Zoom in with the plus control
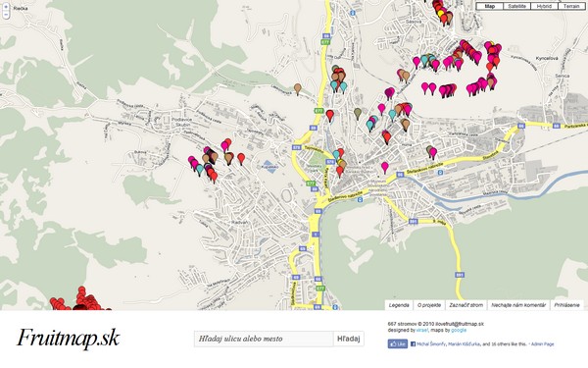The height and width of the screenshot is (368, 588). point(6,7)
